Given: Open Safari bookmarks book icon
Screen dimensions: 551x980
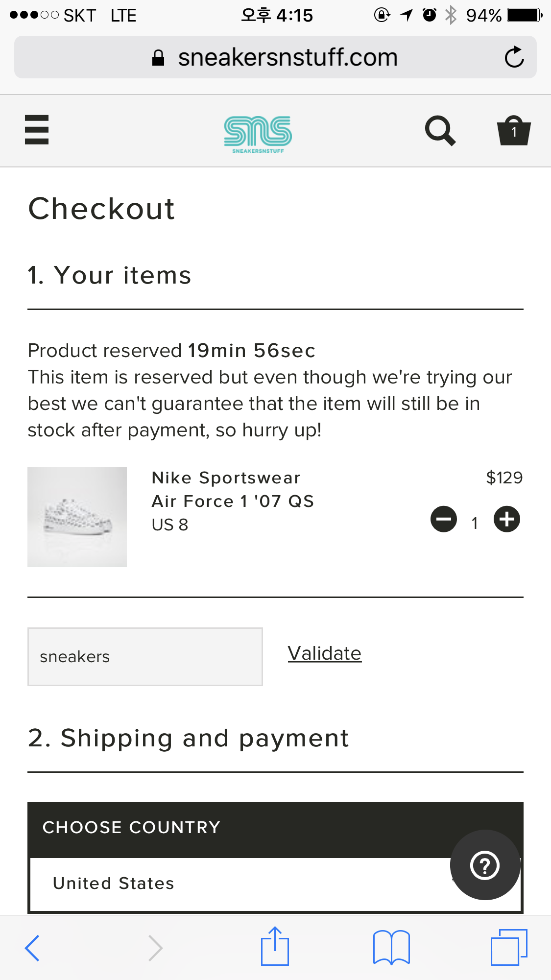Looking at the screenshot, I should (391, 947).
